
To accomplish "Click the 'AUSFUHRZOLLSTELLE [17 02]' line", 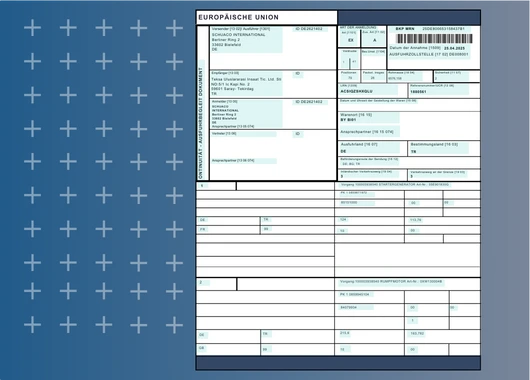I will [x=429, y=54].
